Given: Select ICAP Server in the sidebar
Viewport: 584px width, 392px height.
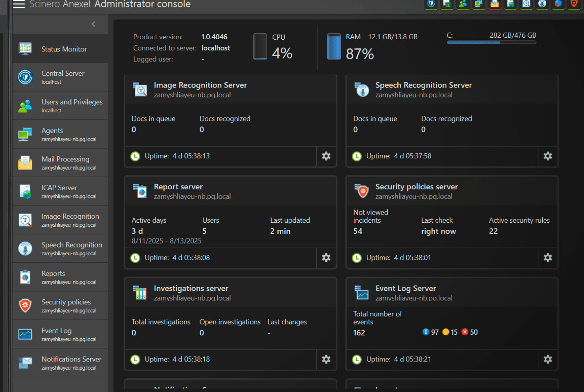Looking at the screenshot, I should point(60,191).
